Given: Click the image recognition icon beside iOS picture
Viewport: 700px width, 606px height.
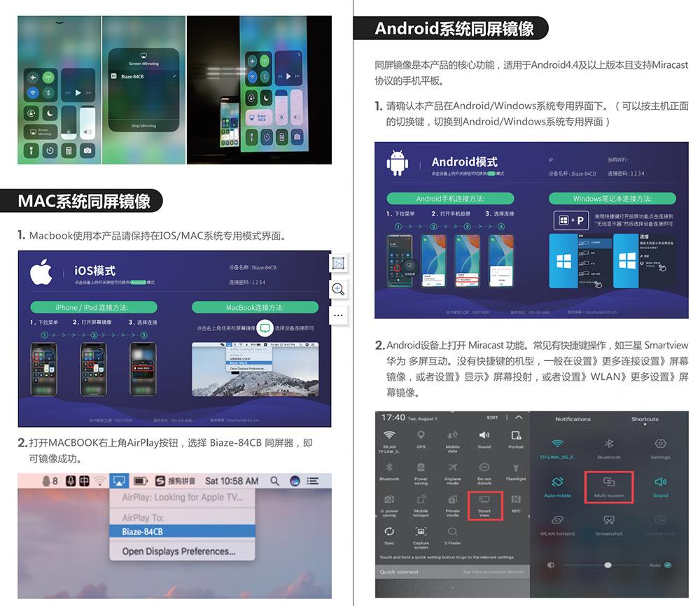Looking at the screenshot, I should click(338, 264).
